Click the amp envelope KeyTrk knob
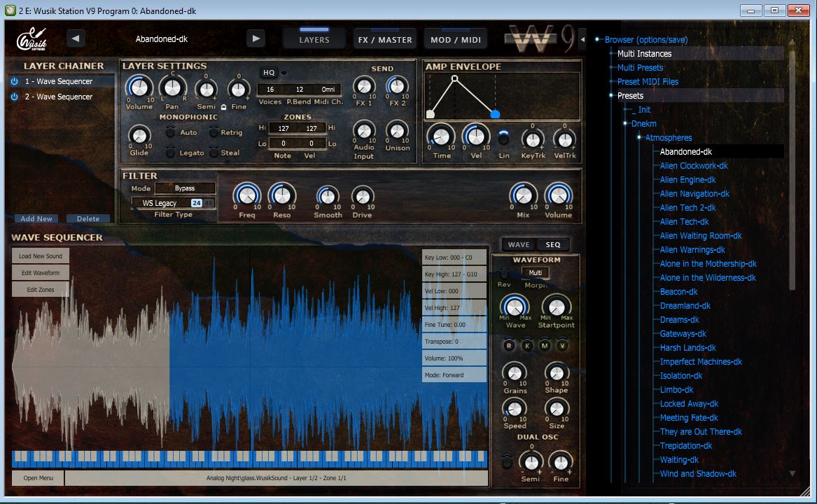The width and height of the screenshot is (817, 504). point(533,139)
